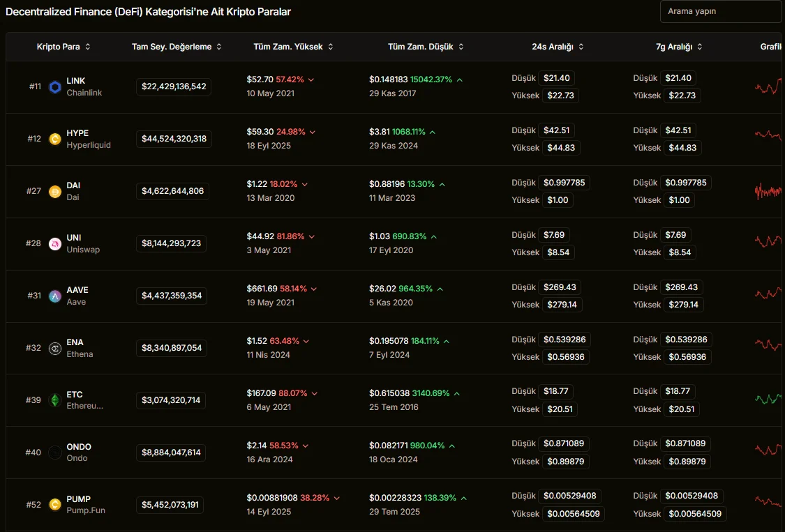The height and width of the screenshot is (532, 785).
Task: Sort by Tüm Zam. Düşük column
Action: point(426,47)
